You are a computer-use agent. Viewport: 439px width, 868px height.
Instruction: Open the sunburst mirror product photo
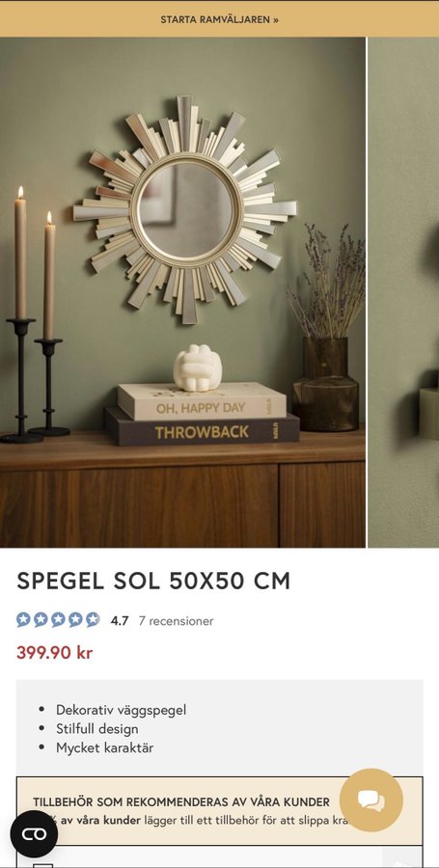182,292
